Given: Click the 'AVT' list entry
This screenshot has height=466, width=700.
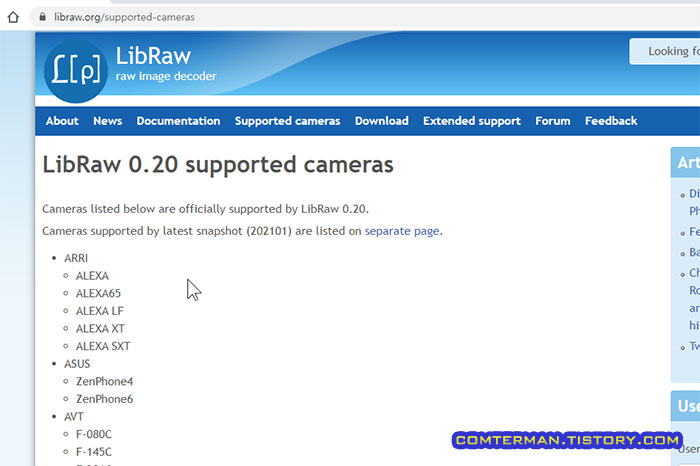Looking at the screenshot, I should coord(74,416).
